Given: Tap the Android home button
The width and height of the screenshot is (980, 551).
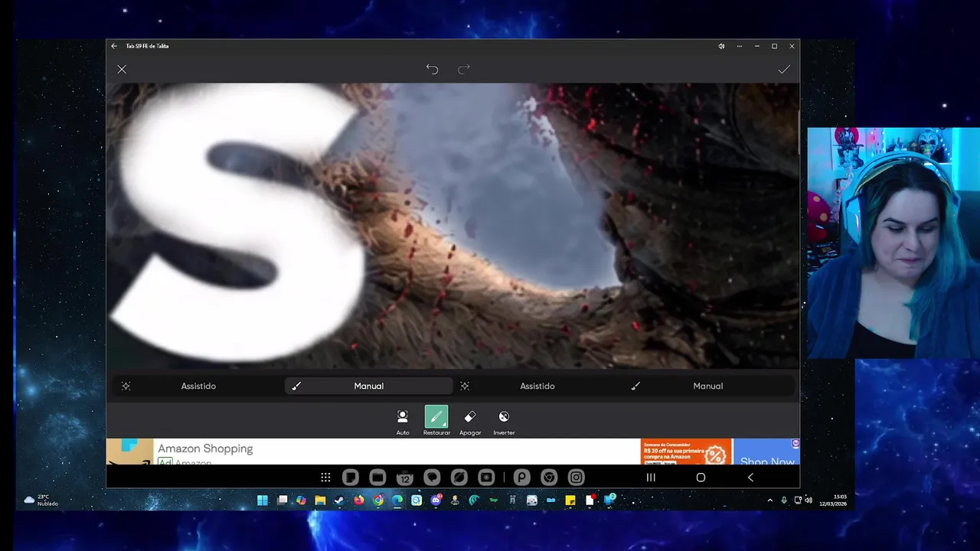Looking at the screenshot, I should (x=701, y=478).
